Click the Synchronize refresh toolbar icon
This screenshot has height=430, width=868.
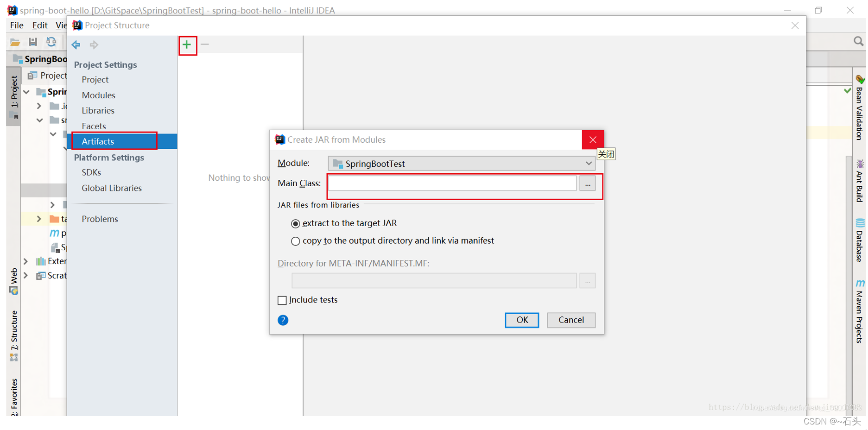pos(51,42)
